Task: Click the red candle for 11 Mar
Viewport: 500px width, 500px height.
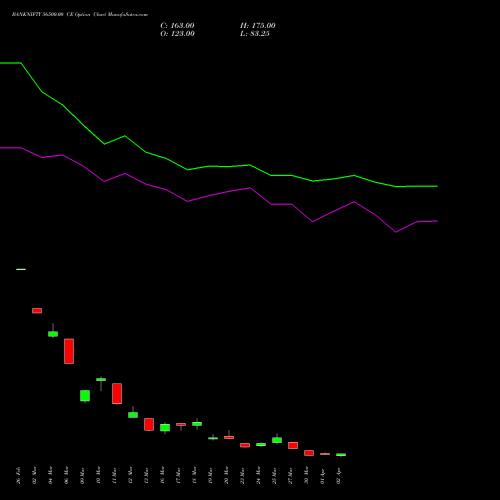Action: click(117, 393)
